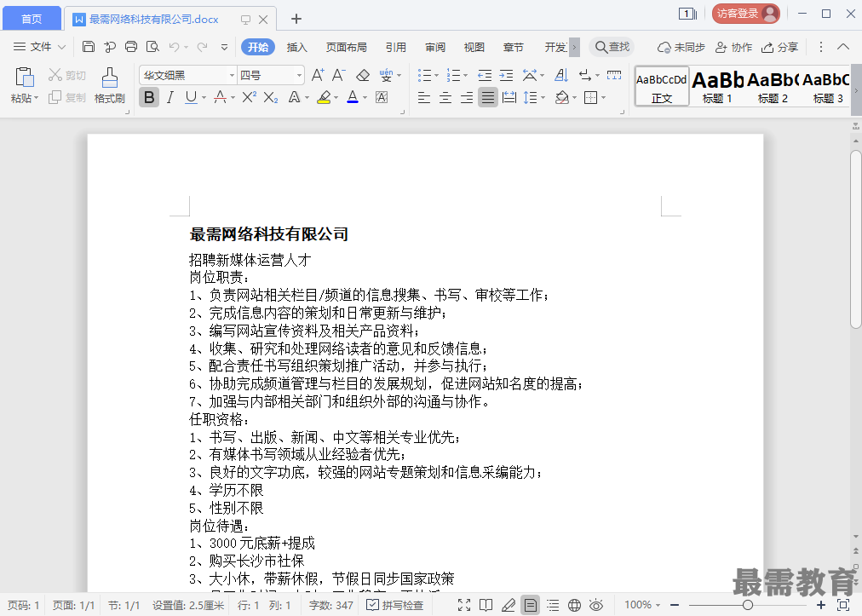Expand ribbon tabs scroll arrow
This screenshot has height=616, width=862.
coord(574,48)
